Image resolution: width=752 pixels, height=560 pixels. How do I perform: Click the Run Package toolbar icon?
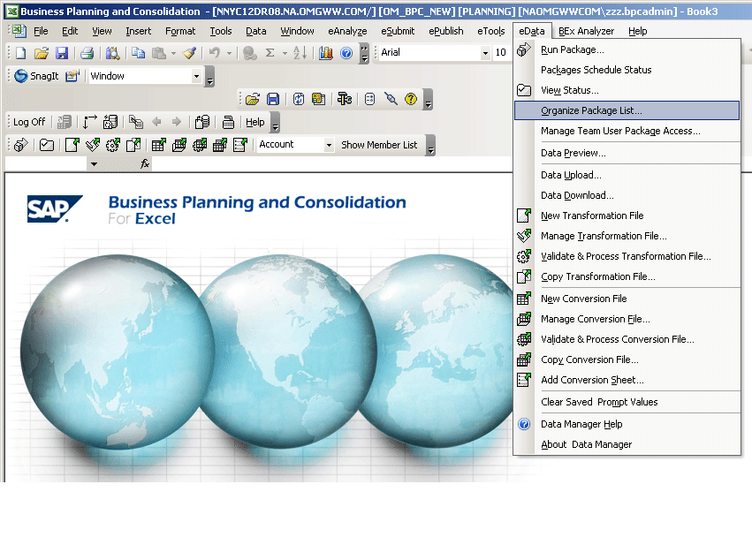(20, 145)
